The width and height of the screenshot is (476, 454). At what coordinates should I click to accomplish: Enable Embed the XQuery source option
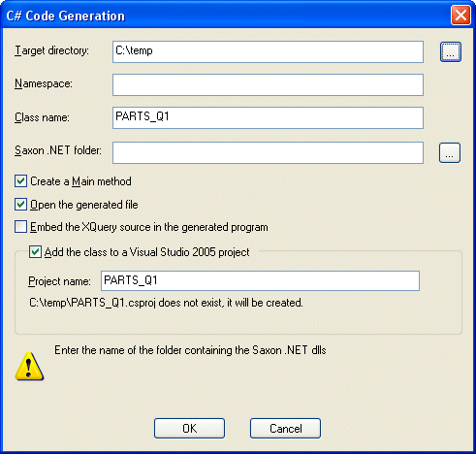point(20,227)
